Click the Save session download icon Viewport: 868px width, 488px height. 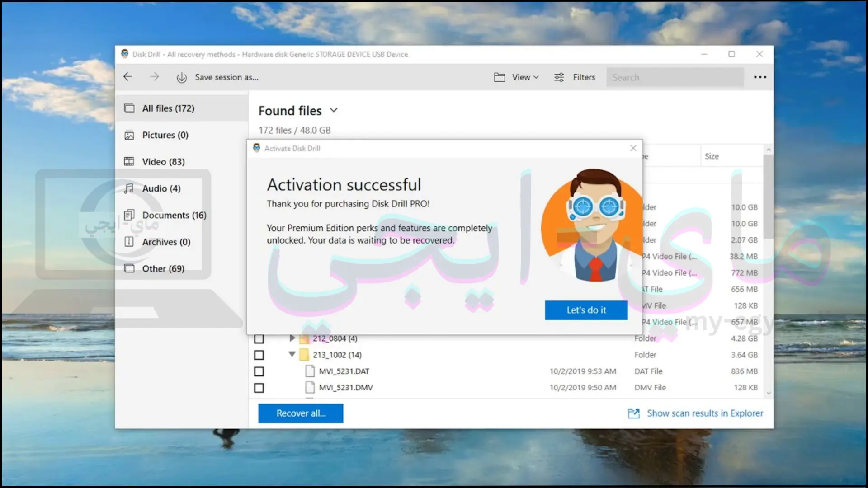coord(182,78)
